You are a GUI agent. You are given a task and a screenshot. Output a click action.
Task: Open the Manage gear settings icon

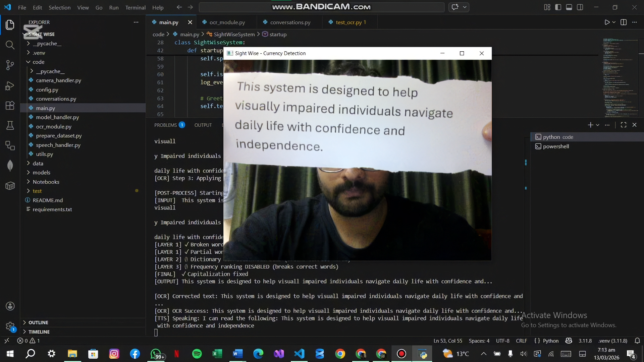(10, 326)
